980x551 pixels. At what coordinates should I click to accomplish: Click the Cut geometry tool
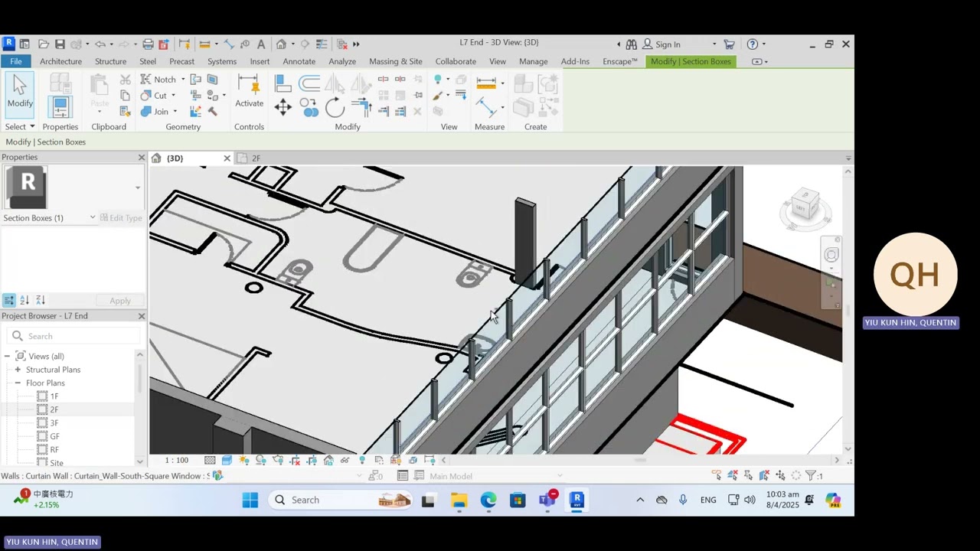point(154,96)
